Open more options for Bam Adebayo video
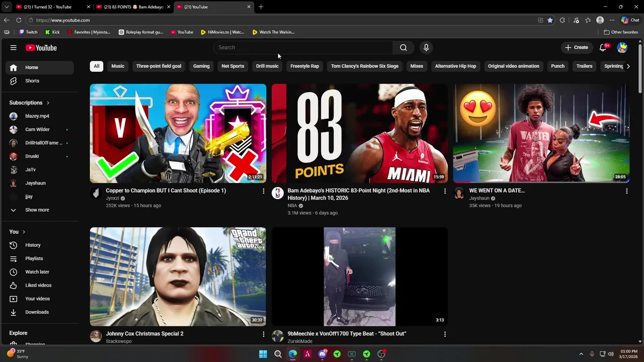The width and height of the screenshot is (644, 362). point(445,191)
